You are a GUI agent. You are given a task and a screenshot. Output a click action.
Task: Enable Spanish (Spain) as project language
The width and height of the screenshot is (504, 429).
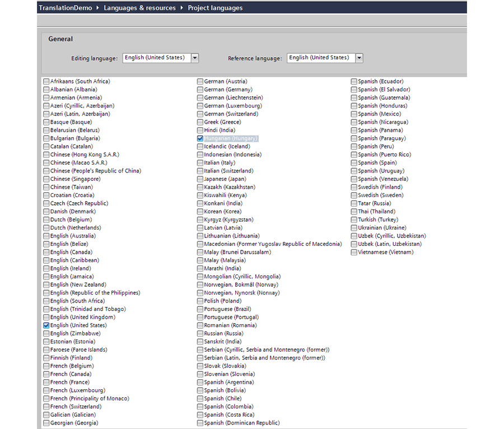click(x=354, y=163)
